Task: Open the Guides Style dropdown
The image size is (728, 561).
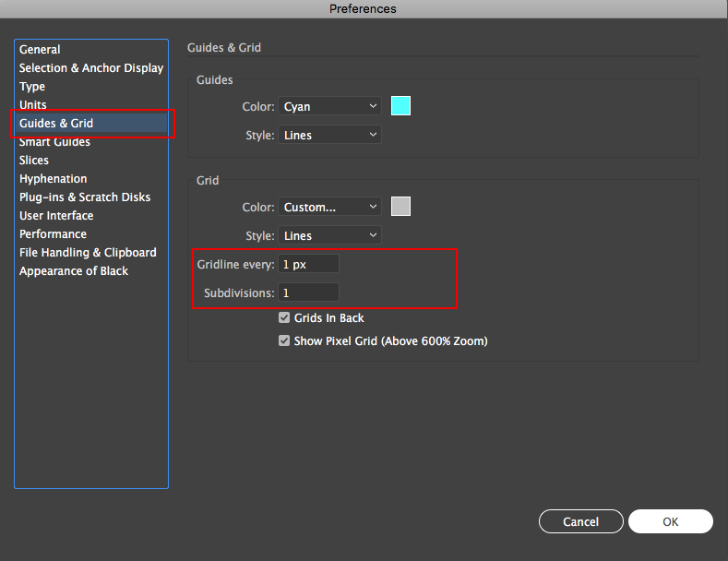Action: pyautogui.click(x=329, y=135)
